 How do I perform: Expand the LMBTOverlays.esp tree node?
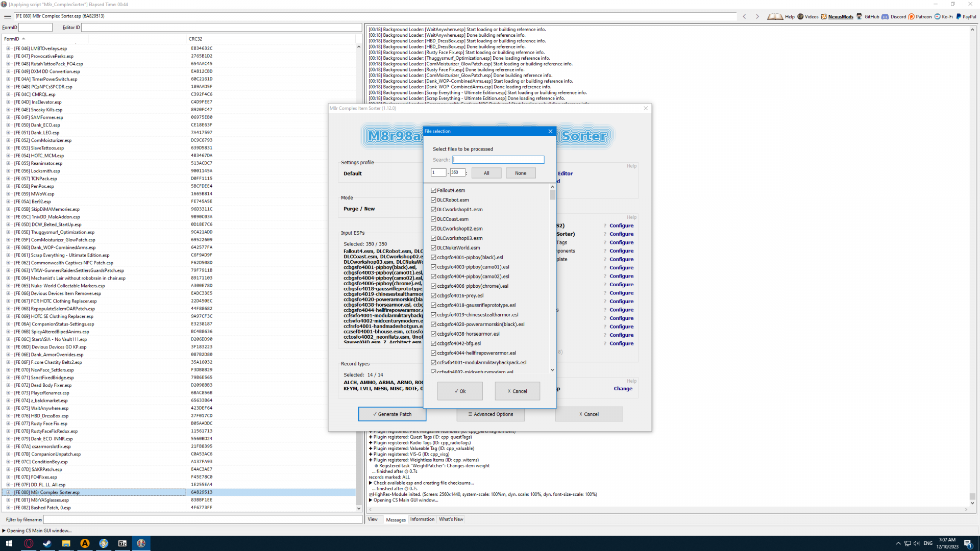[8, 48]
